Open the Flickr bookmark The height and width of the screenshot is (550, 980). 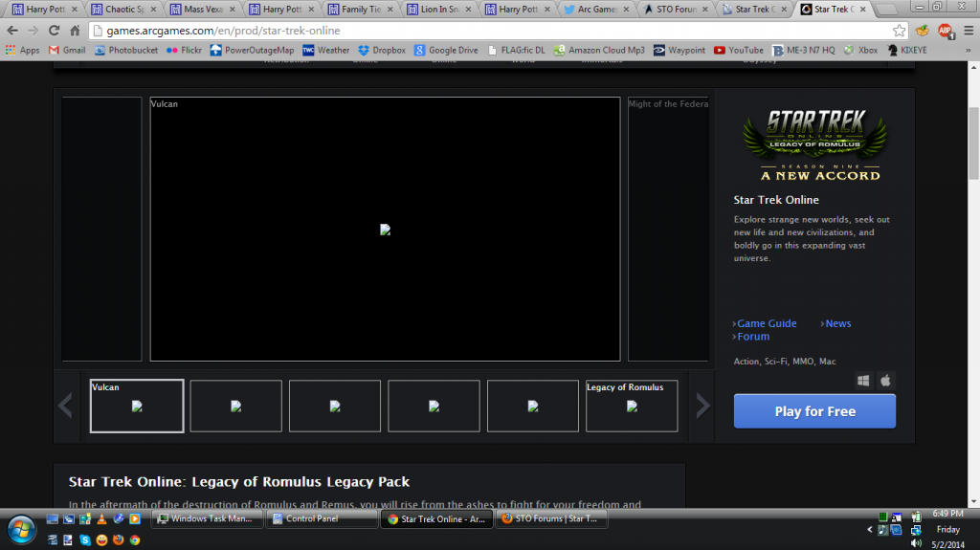(185, 50)
